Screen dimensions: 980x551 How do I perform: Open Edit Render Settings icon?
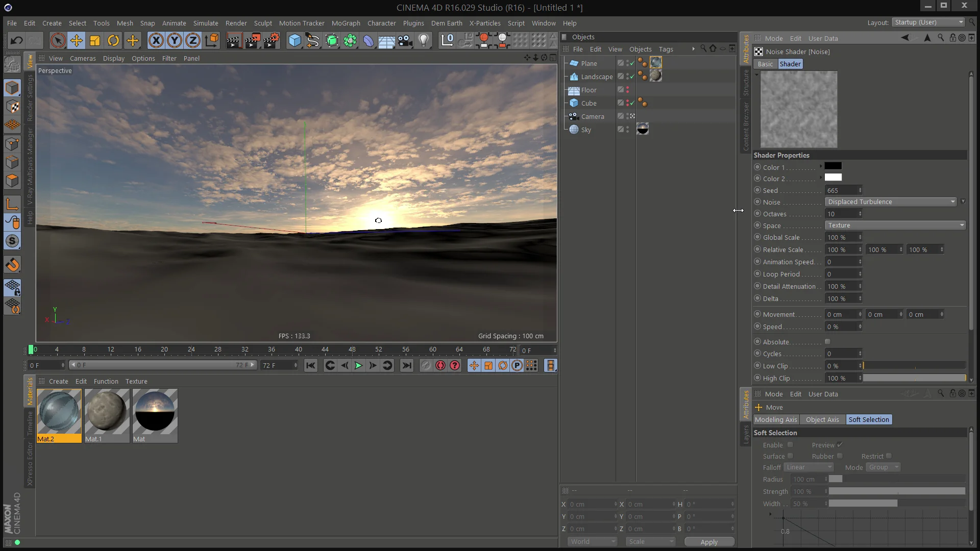click(272, 40)
